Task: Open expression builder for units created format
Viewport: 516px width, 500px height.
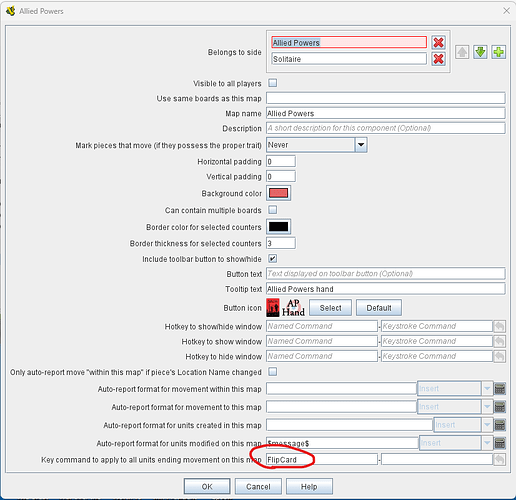Action: [x=500, y=425]
